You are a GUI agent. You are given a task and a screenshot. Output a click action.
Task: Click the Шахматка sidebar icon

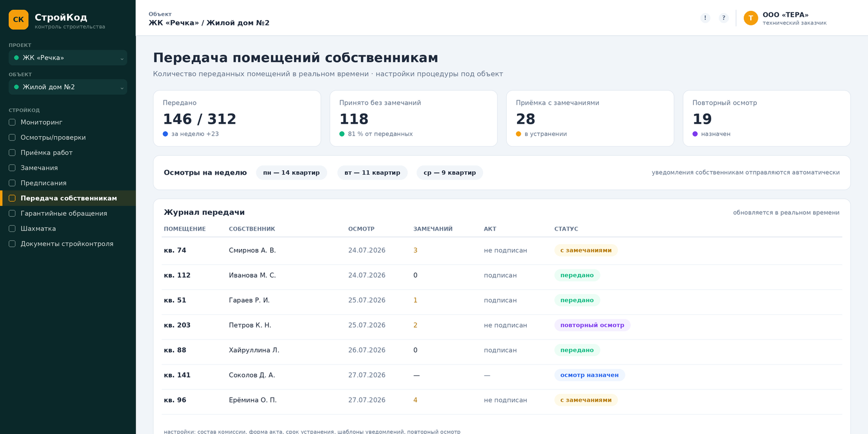pos(12,228)
